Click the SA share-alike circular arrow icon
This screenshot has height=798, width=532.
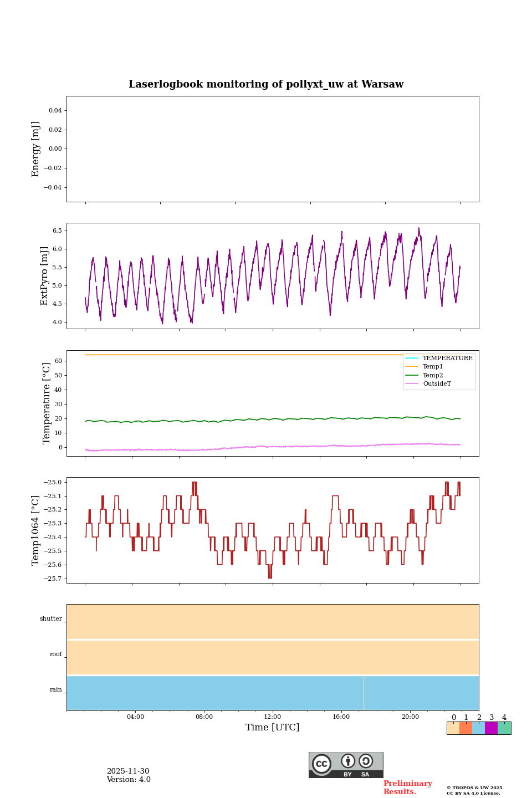click(x=366, y=761)
